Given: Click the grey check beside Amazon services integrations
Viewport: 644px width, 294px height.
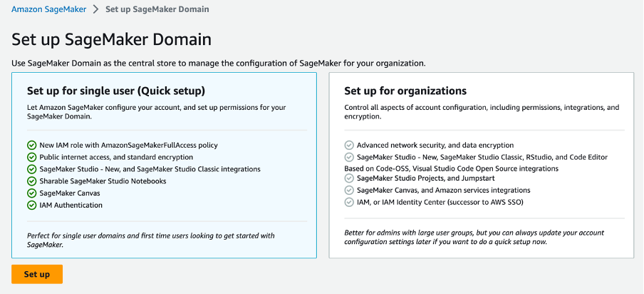Looking at the screenshot, I should (x=349, y=190).
